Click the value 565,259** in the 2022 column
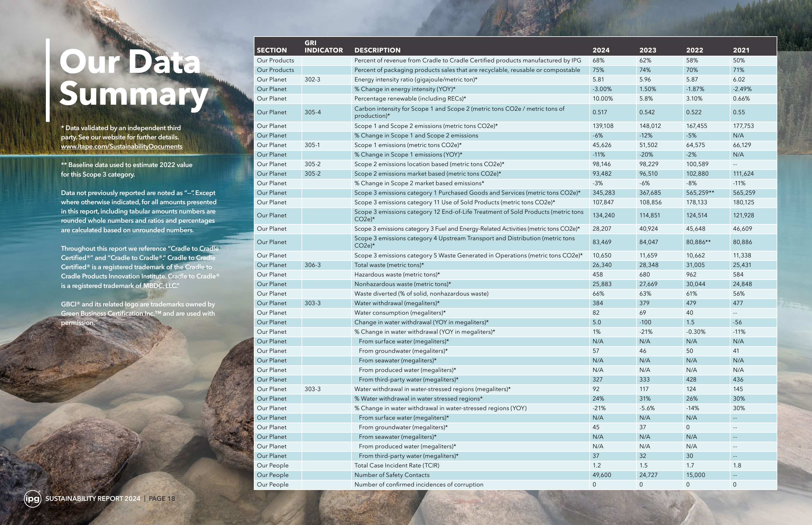 point(700,192)
